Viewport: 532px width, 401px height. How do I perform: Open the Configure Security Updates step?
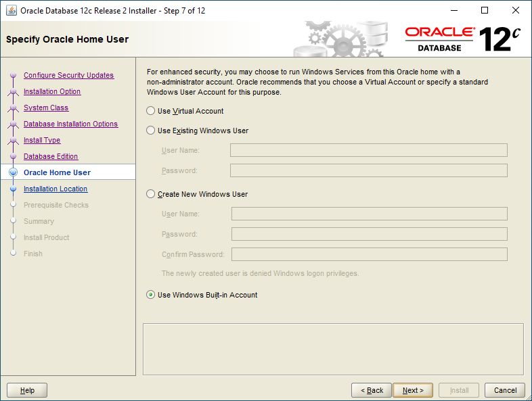[68, 75]
